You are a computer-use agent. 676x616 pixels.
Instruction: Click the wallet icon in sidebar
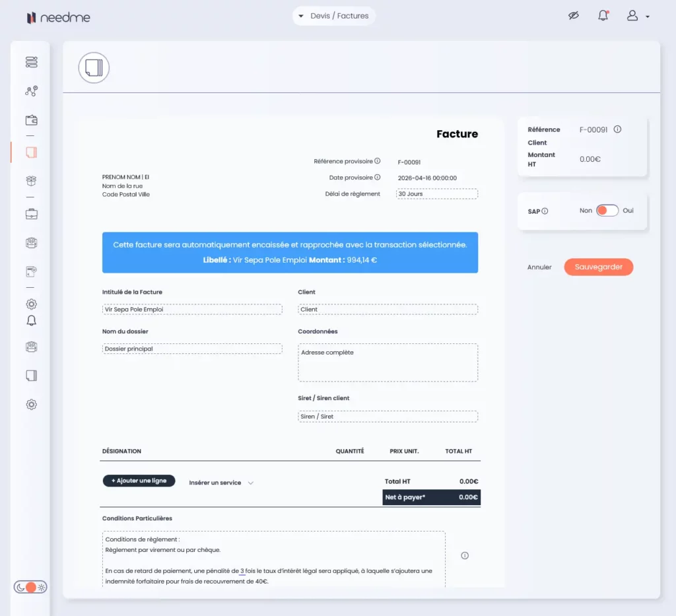pos(31,120)
